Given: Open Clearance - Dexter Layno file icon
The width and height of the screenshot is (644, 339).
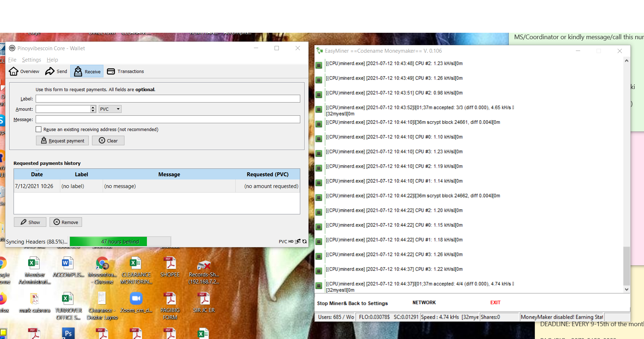Looking at the screenshot, I should pyautogui.click(x=102, y=306).
